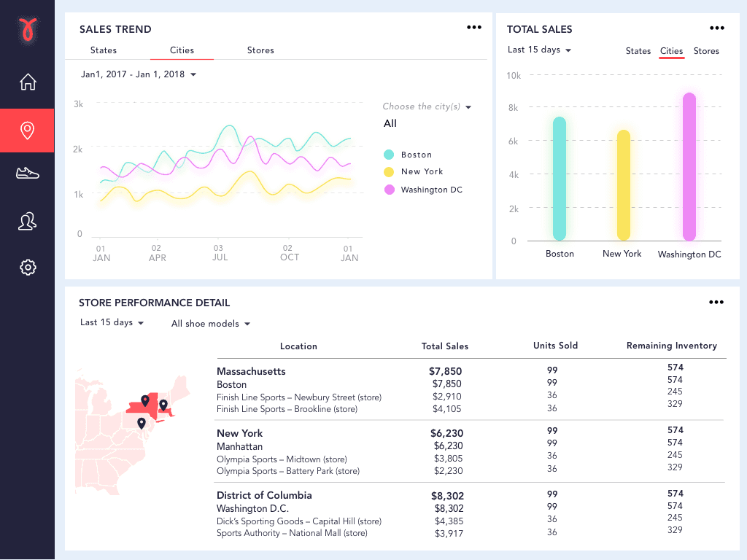Image resolution: width=747 pixels, height=560 pixels.
Task: Open the Sales Trend options via three-dot menu
Action: [x=473, y=27]
